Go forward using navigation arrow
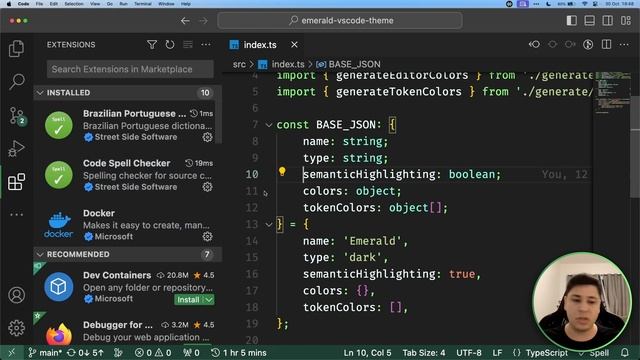 (203, 20)
